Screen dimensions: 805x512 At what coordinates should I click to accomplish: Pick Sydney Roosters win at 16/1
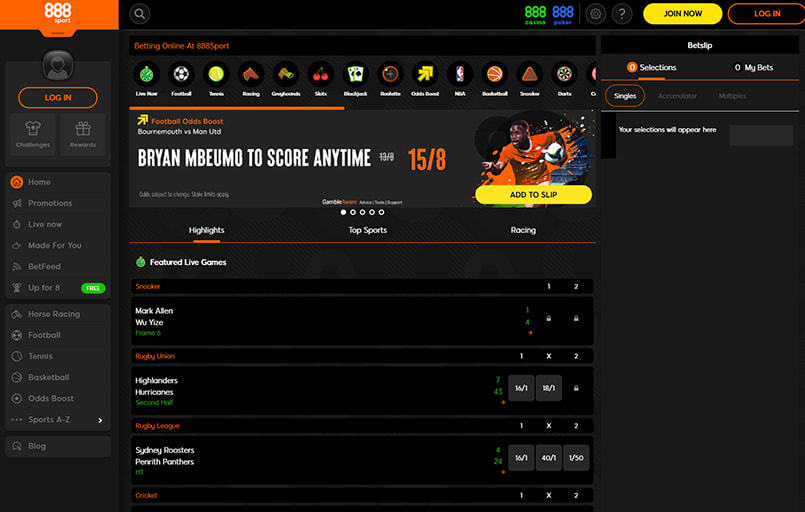[521, 458]
